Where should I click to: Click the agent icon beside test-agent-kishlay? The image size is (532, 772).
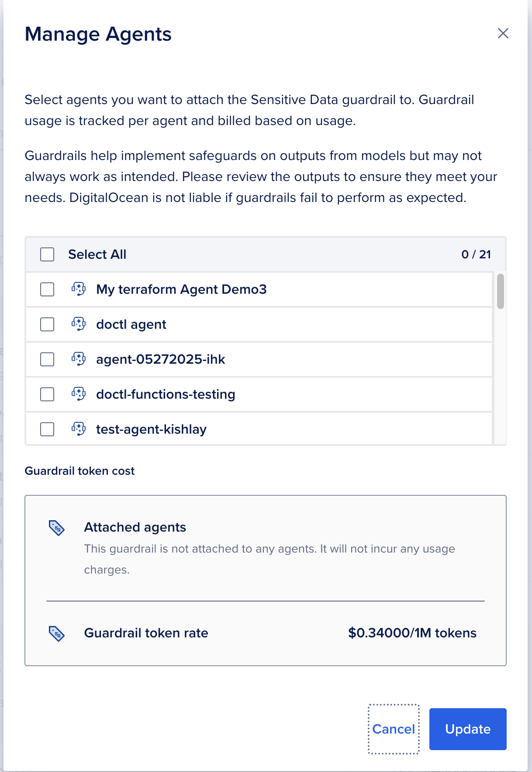click(79, 429)
